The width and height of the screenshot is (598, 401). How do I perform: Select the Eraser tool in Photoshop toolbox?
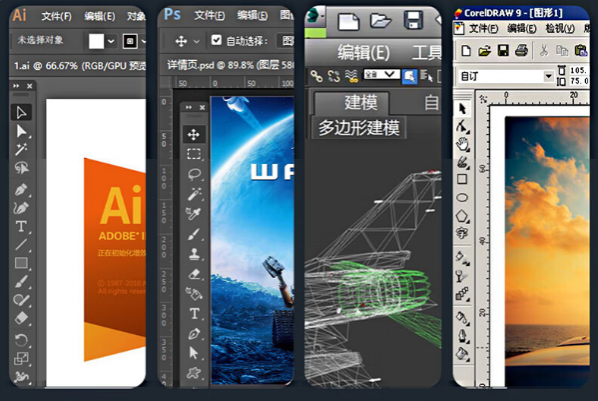[x=194, y=274]
